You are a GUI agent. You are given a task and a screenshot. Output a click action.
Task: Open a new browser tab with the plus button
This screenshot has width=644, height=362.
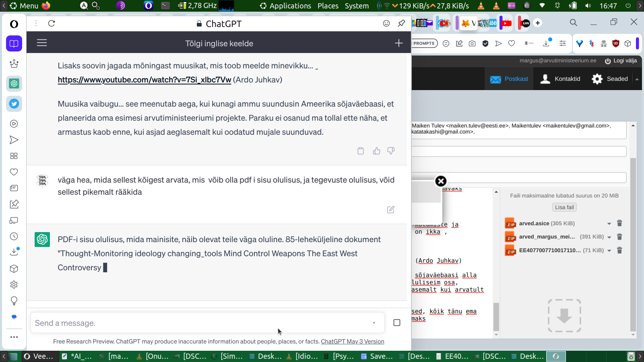538,23
